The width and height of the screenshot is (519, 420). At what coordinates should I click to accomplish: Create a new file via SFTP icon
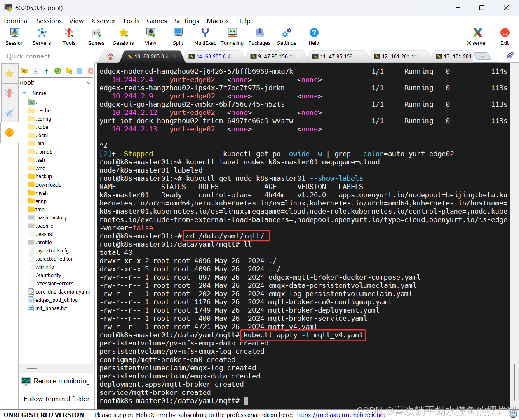click(80, 71)
